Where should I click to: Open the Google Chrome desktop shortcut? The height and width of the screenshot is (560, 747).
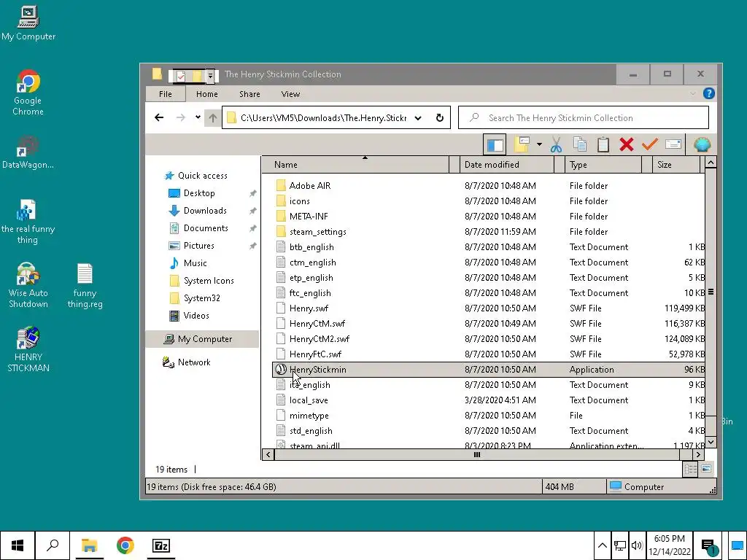click(28, 93)
